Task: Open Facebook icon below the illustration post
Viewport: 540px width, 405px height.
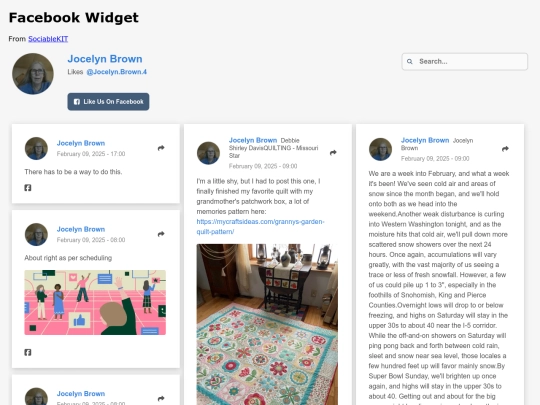Action: tap(28, 352)
